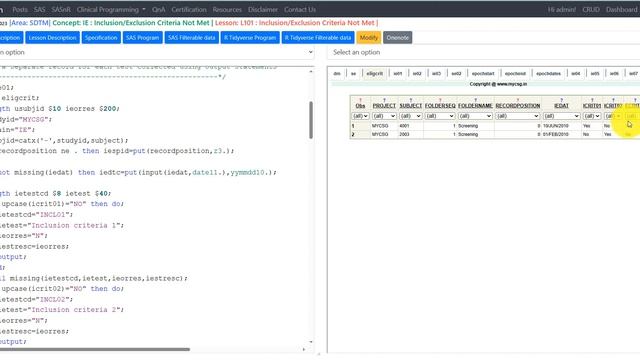Sort the table by the FOLDERSEQ header
Viewport: 640px width, 360px height.
[440, 106]
